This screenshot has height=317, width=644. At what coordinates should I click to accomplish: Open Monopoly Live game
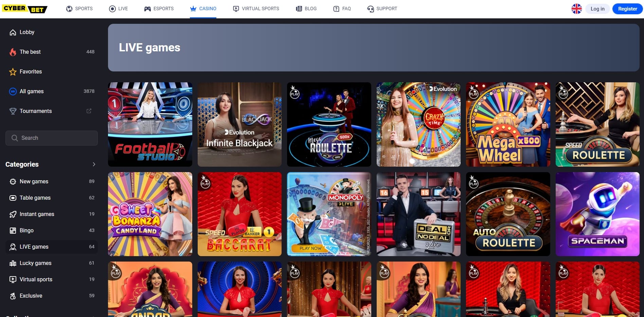coord(329,214)
